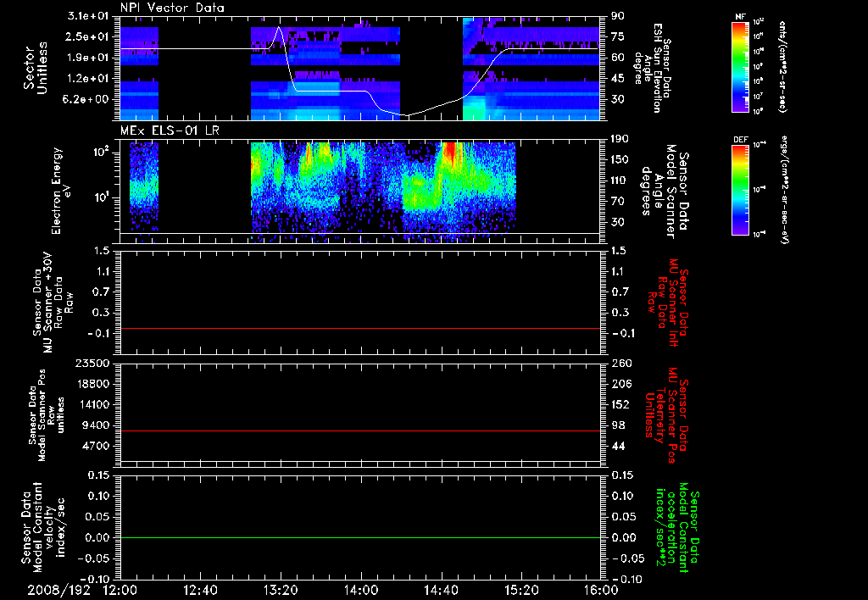
Task: Click the red 'MU Scanner Inh Raw Data' label
Action: coord(667,303)
